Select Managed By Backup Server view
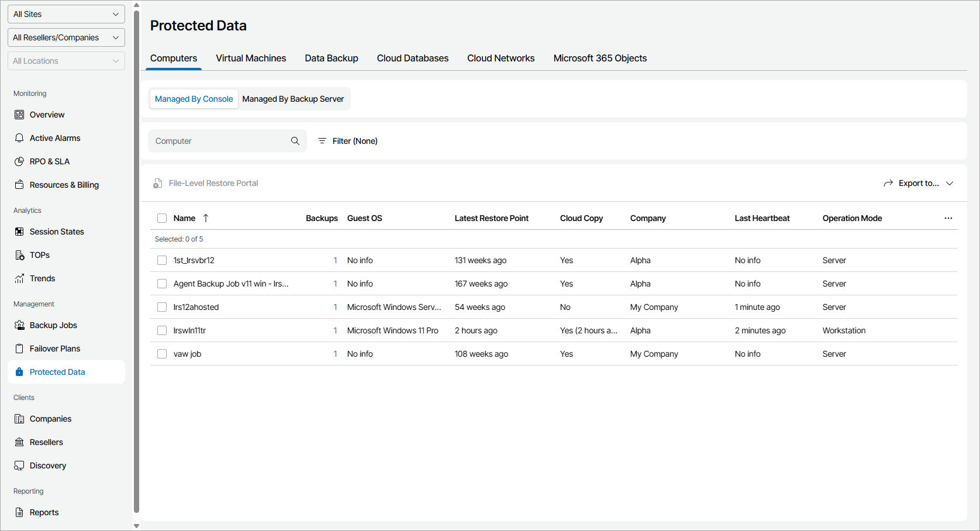Image resolution: width=980 pixels, height=531 pixels. tap(293, 99)
